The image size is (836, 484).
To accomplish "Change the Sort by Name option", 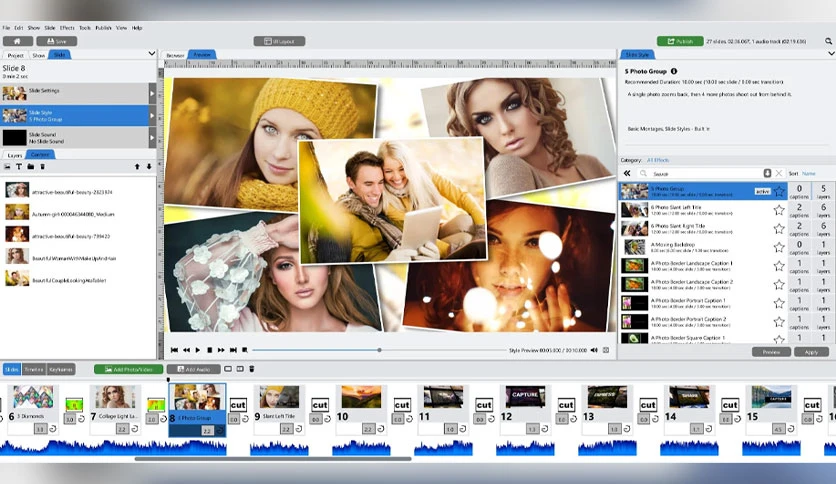I will tap(809, 174).
